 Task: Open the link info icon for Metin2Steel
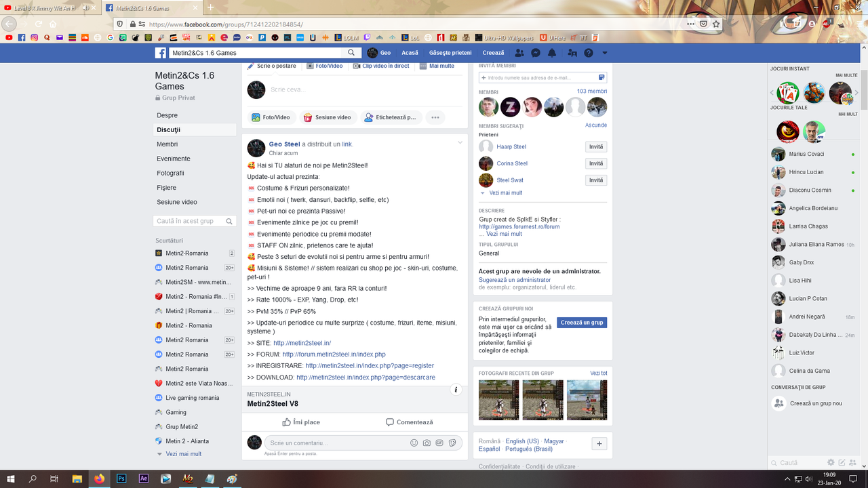click(456, 390)
